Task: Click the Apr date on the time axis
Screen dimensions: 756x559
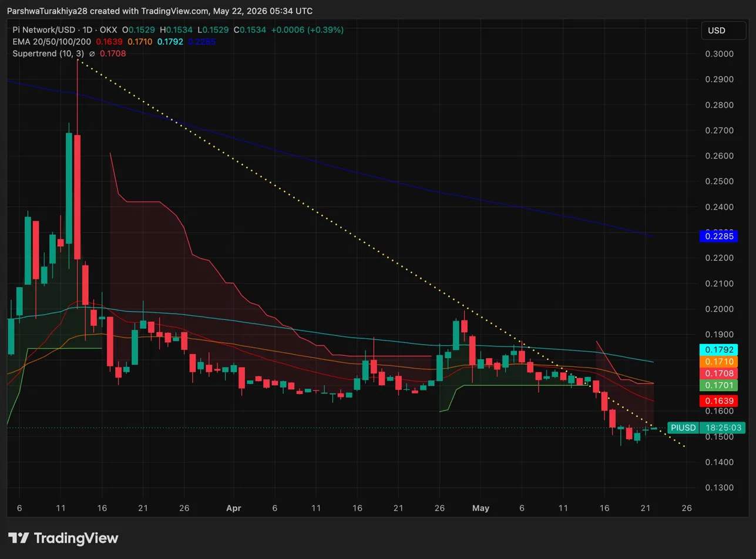Action: click(x=234, y=507)
